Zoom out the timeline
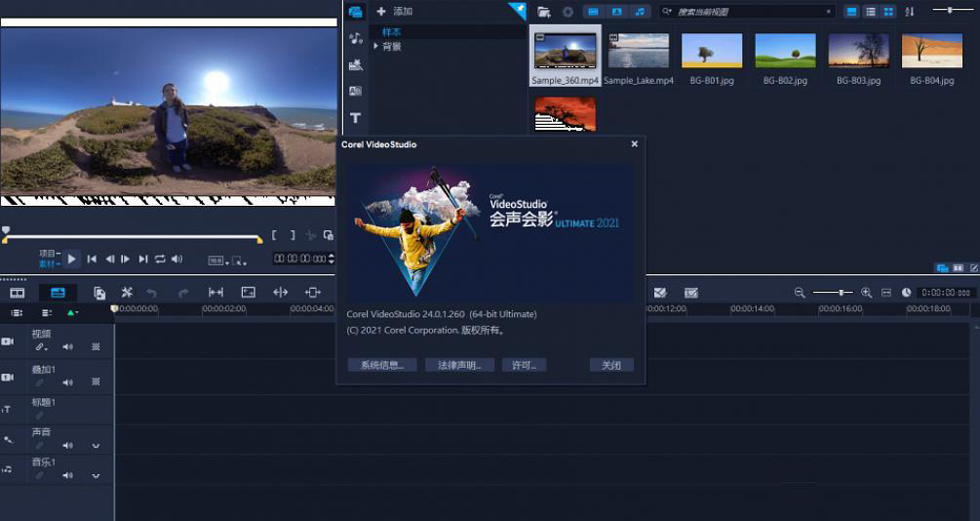Viewport: 980px width, 521px height. point(800,293)
